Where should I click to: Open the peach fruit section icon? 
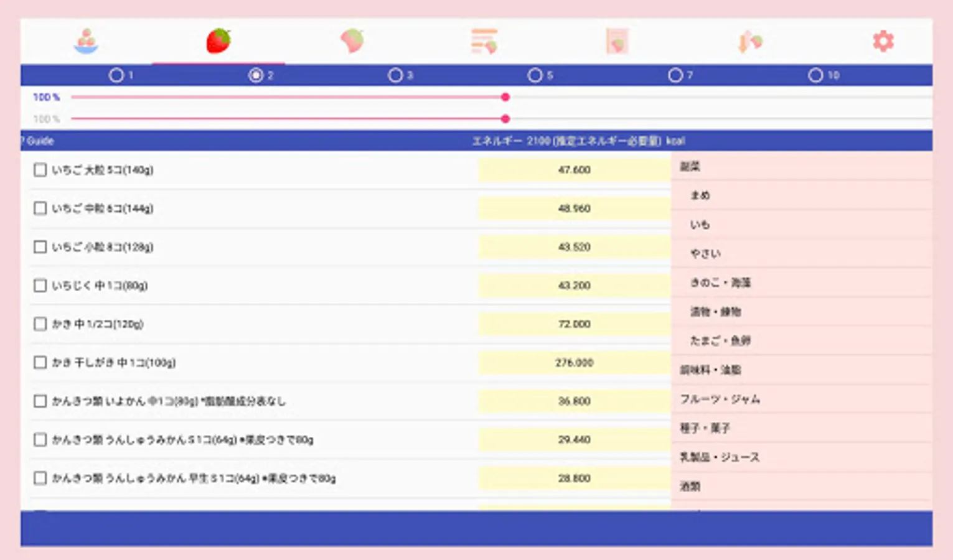[x=352, y=40]
